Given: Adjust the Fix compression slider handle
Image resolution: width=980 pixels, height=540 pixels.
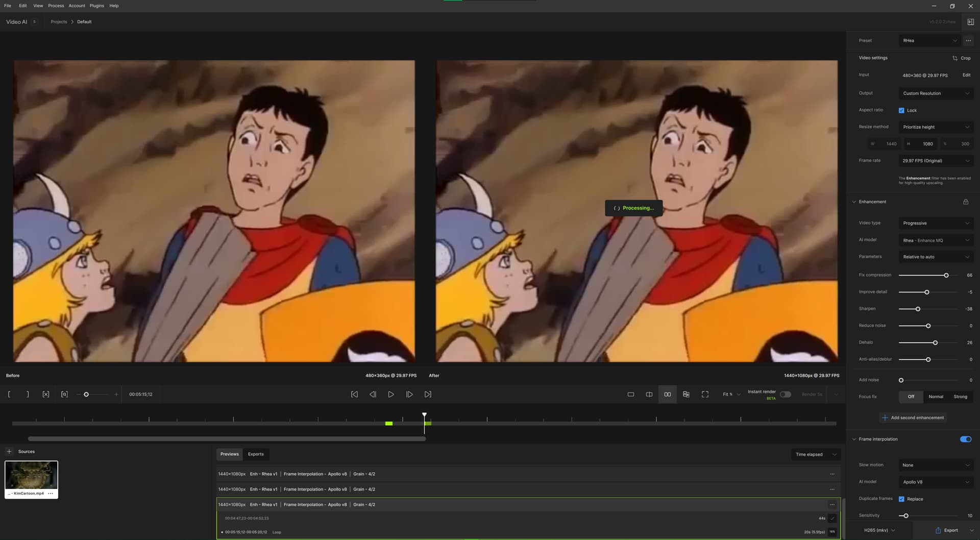Looking at the screenshot, I should coord(946,276).
